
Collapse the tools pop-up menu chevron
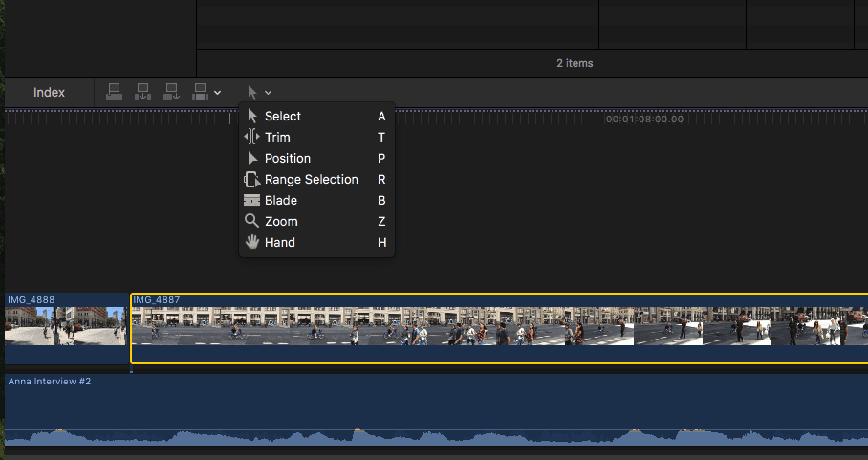[269, 93]
